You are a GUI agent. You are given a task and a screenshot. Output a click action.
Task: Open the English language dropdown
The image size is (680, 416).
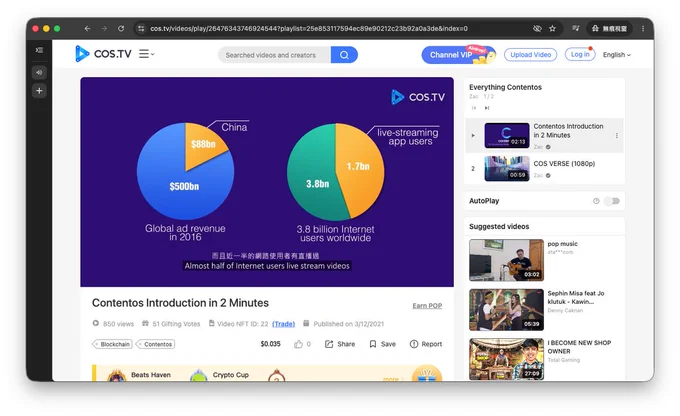coord(616,55)
